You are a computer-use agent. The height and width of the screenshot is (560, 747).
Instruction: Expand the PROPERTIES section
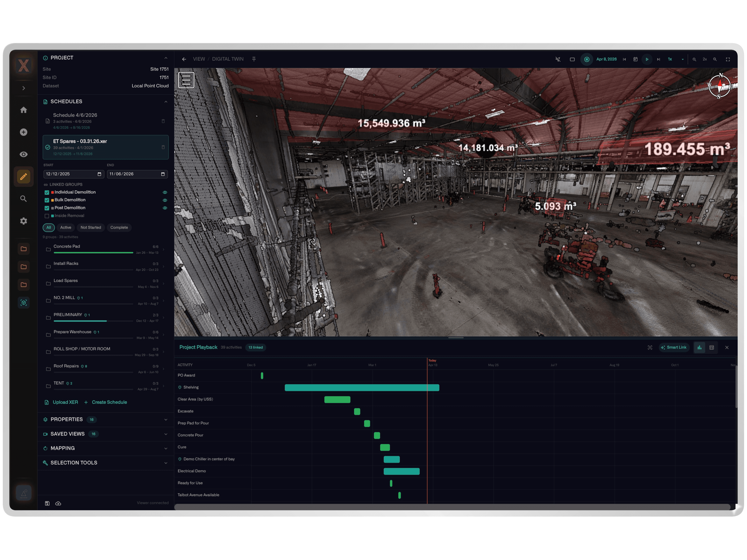point(166,420)
